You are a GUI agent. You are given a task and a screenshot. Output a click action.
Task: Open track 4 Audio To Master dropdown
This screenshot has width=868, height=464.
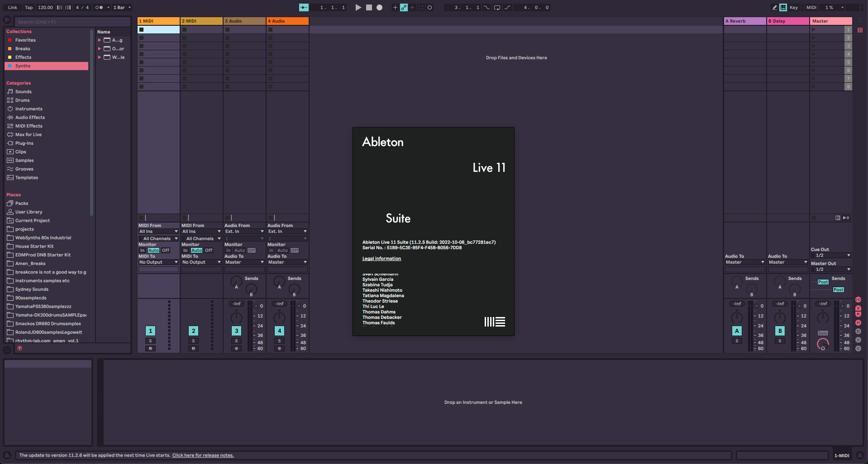pos(287,262)
